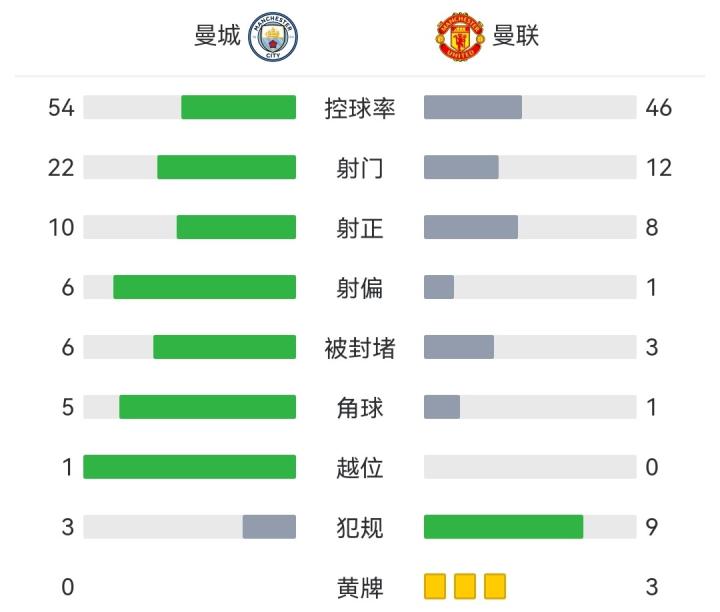The image size is (720, 612).
Task: Click the Manchester United club crest
Action: (x=460, y=37)
